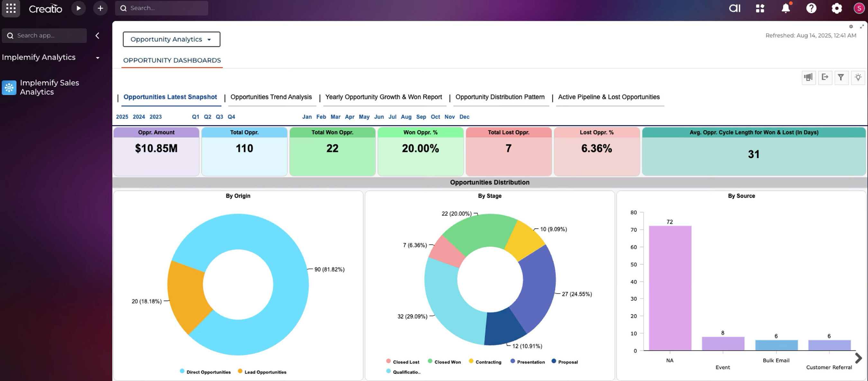Click the run process play icon
This screenshot has height=381, width=868.
point(78,8)
